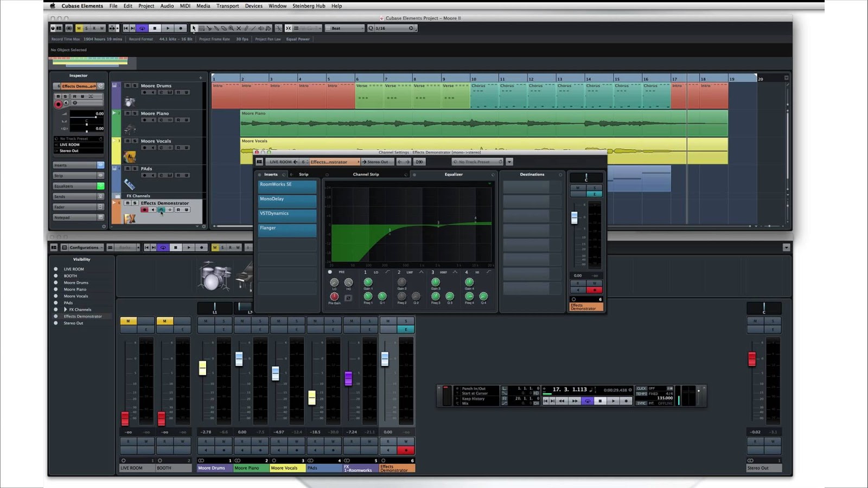Open the Audio menu

[167, 6]
